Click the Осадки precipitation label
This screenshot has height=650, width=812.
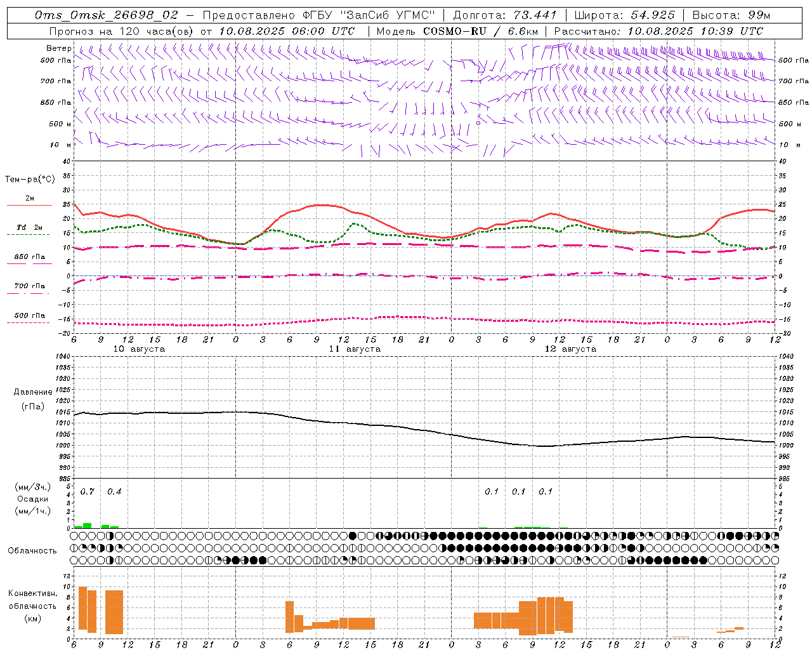click(x=33, y=499)
